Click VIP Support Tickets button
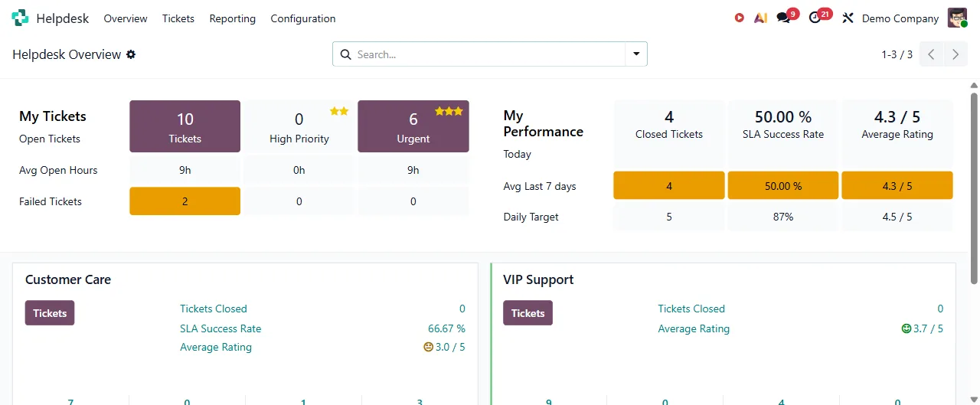Viewport: 980px width, 405px height. point(528,313)
